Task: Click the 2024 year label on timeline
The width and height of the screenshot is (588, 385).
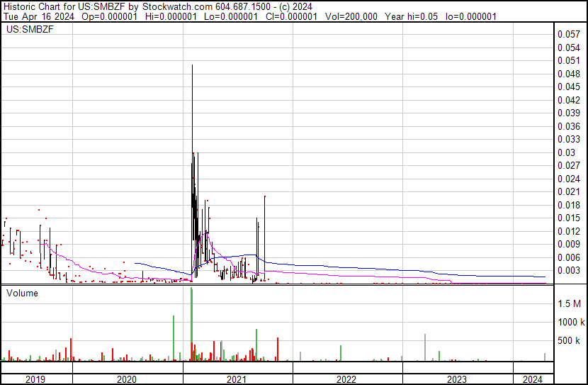Action: point(532,379)
